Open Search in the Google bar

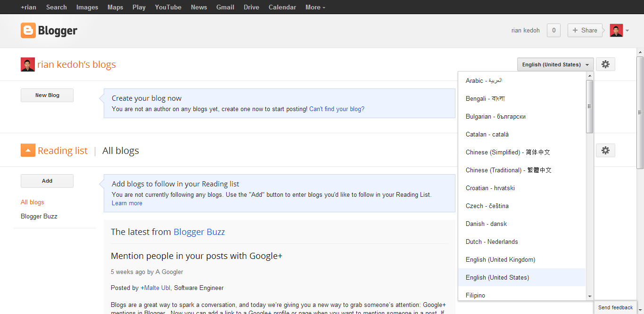(x=57, y=7)
